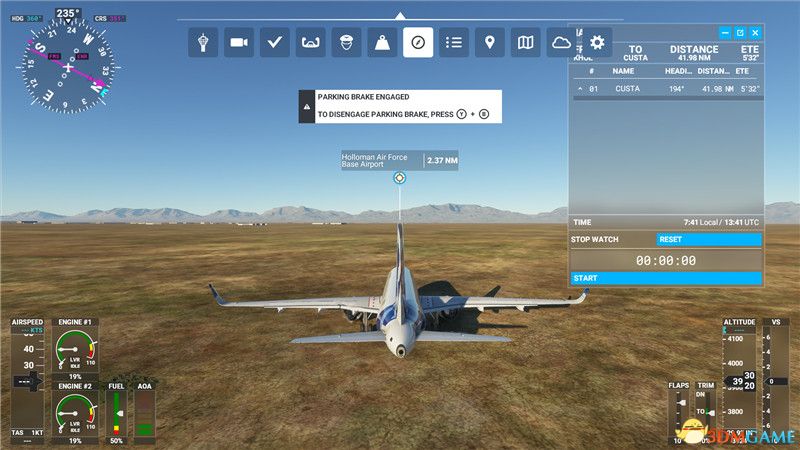Click the Holloman Air Force Base marker
The width and height of the screenshot is (800, 450).
click(400, 178)
